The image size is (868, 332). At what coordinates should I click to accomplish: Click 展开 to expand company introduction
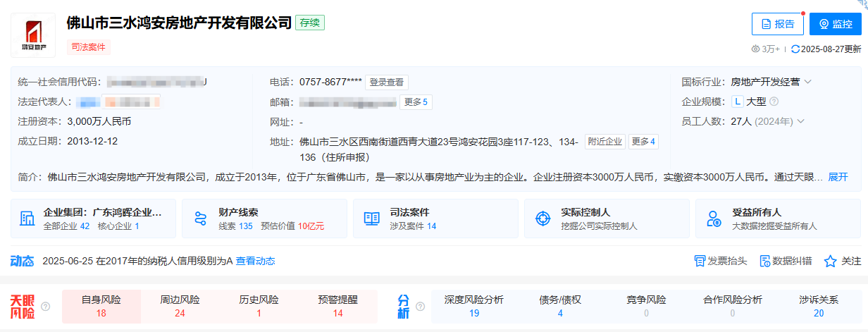point(838,177)
